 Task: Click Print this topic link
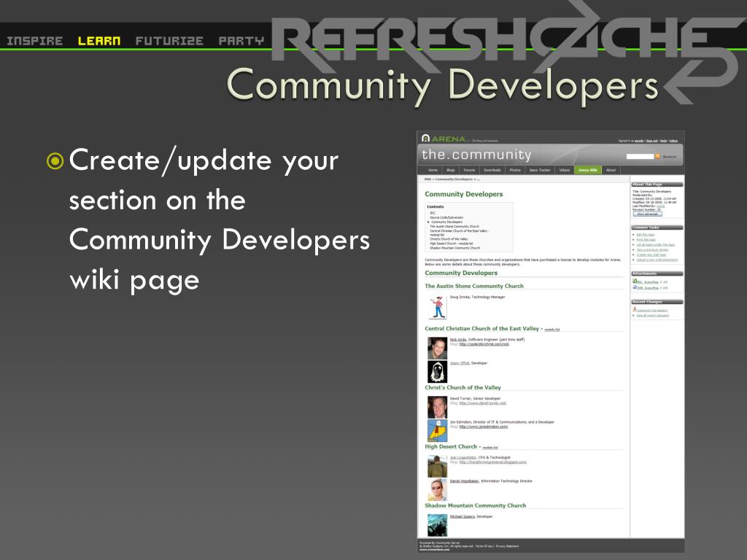[646, 239]
